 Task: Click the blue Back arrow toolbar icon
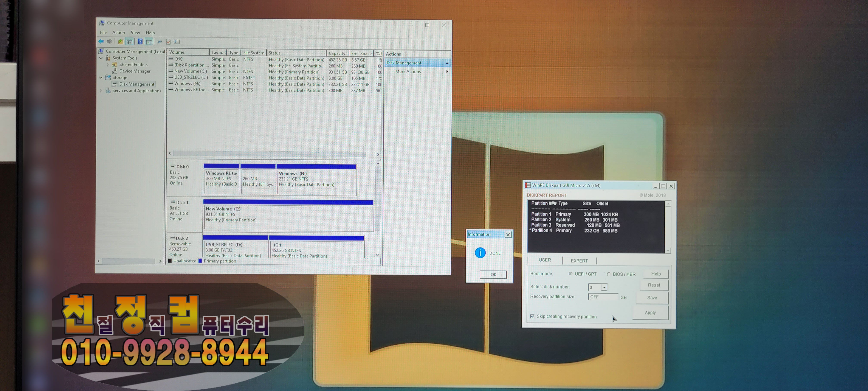click(101, 42)
